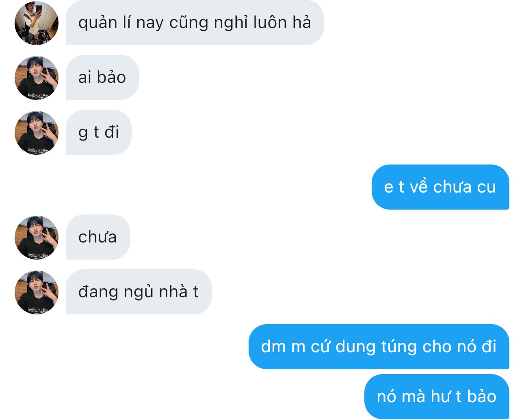
Task: Open the mirror-selfie avatar beside the top message
Action: [x=37, y=23]
